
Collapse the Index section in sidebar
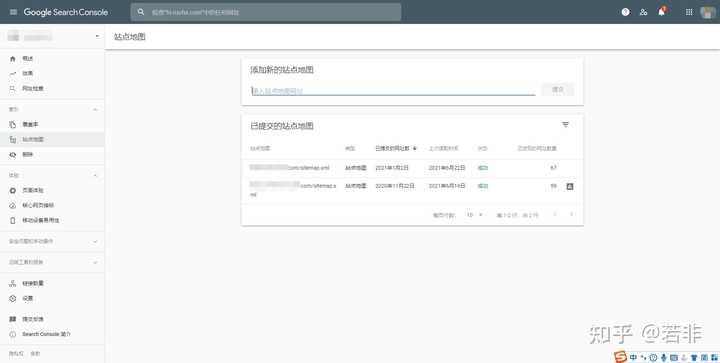click(x=95, y=109)
